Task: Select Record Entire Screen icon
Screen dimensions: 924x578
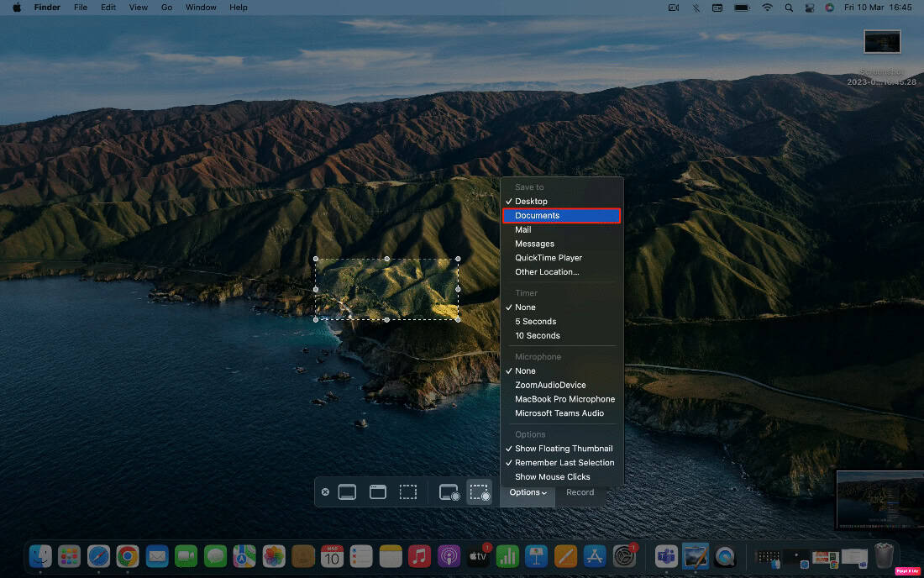Action: tap(449, 492)
